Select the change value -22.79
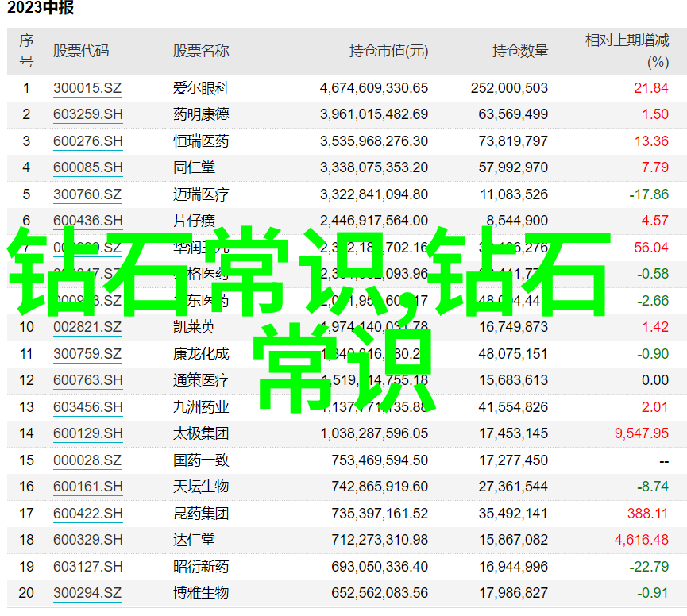 pyautogui.click(x=649, y=567)
